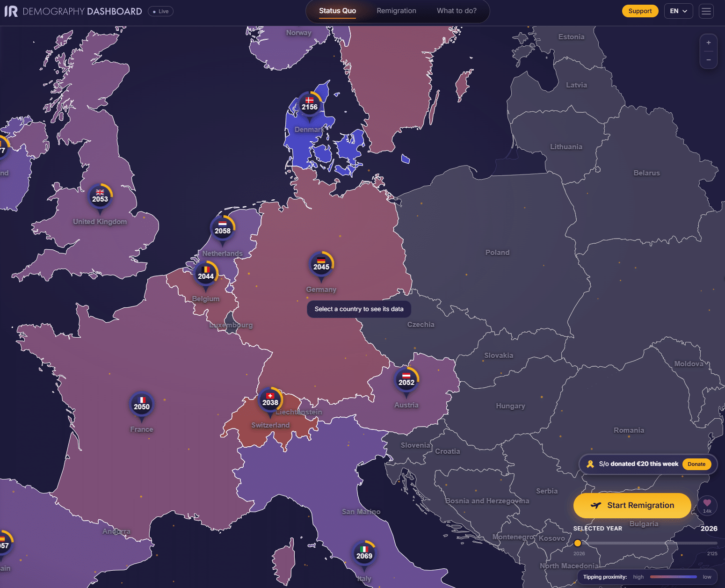
Task: Click the zoom out minus button
Action: click(709, 60)
